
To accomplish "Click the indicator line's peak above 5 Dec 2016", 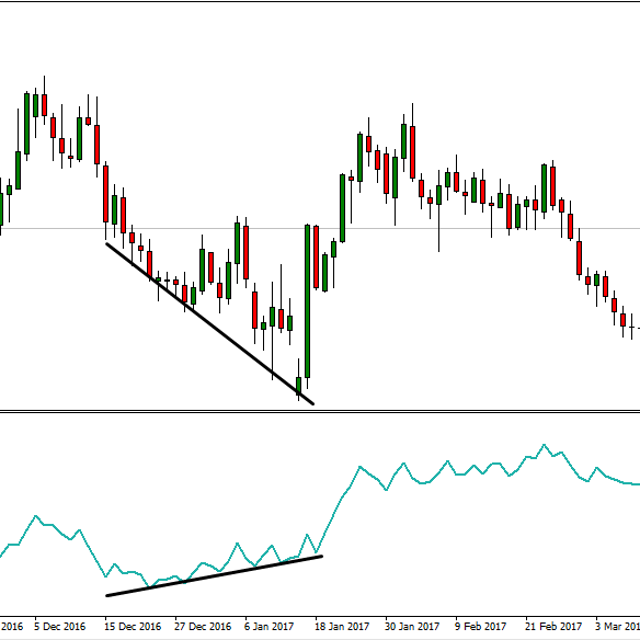I will pyautogui.click(x=37, y=517).
